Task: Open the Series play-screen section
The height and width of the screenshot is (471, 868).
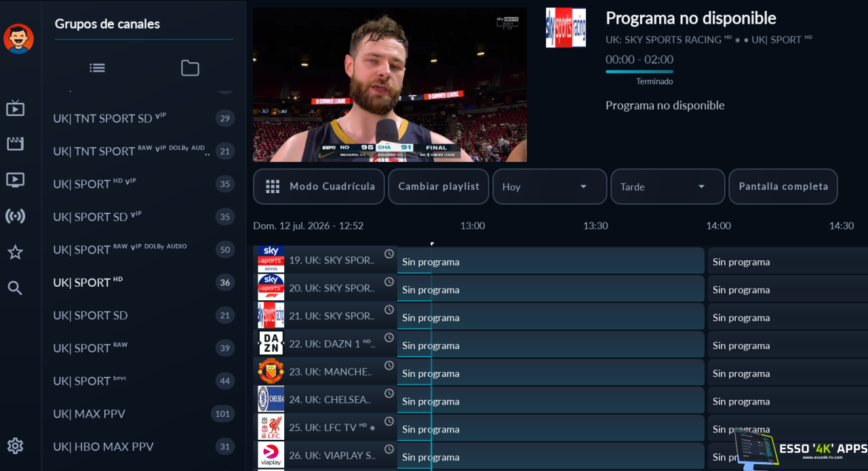Action: click(x=15, y=180)
